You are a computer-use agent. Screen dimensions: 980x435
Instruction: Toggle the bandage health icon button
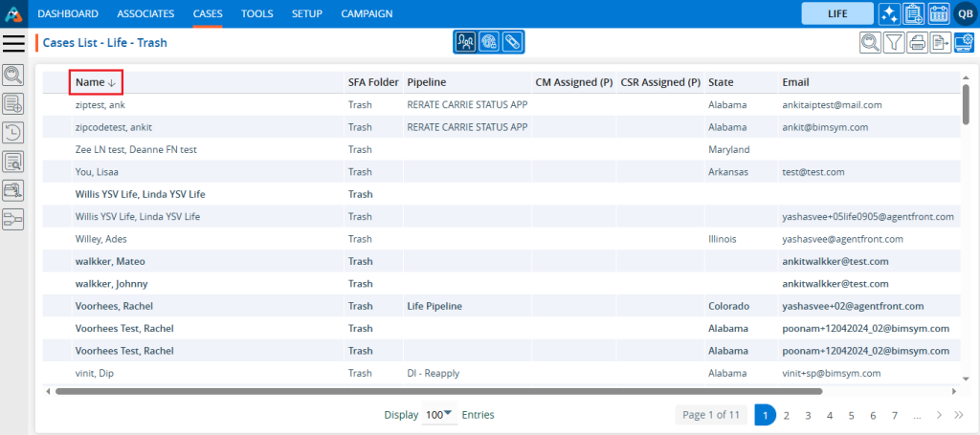512,42
